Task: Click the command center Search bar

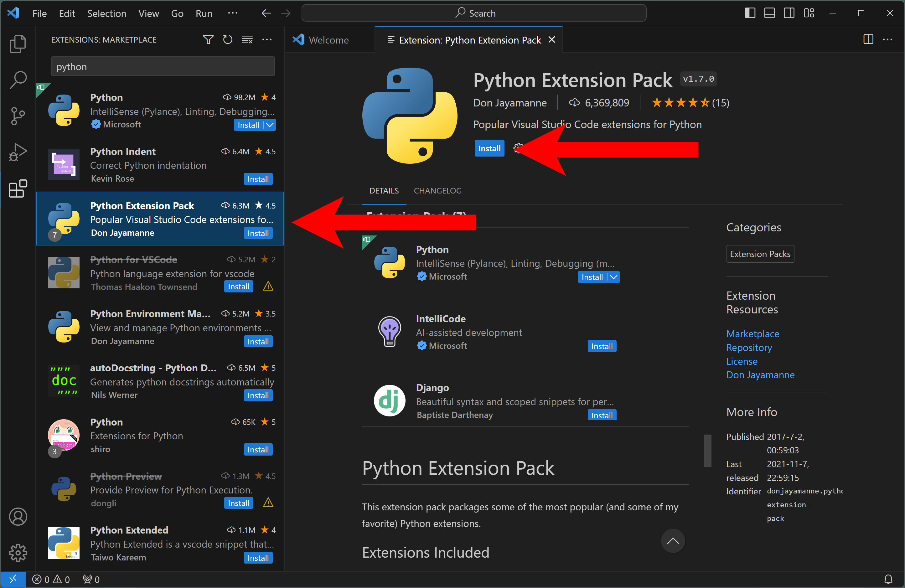Action: [x=474, y=13]
